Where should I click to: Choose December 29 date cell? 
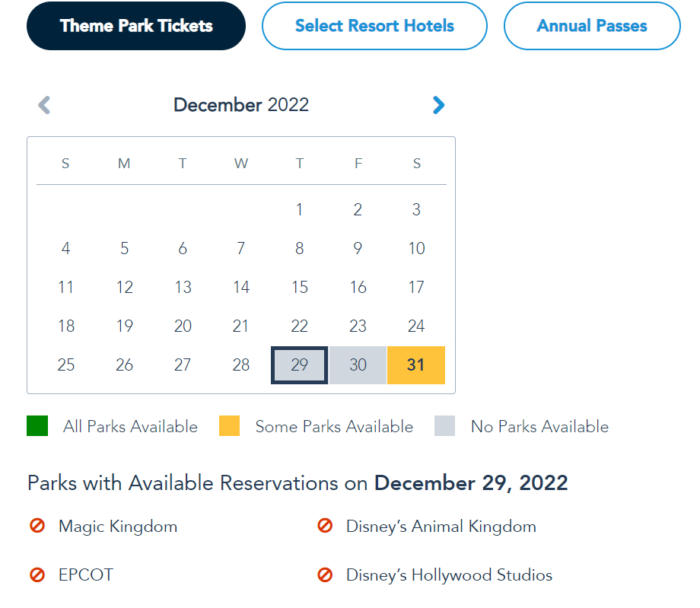coord(300,365)
